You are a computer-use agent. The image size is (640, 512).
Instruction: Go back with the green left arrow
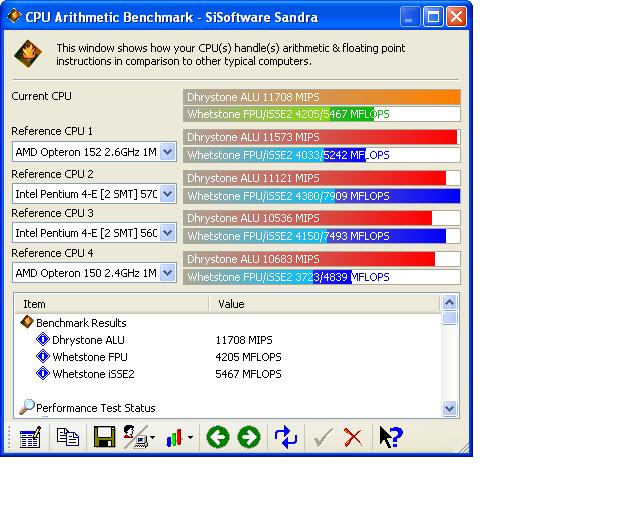(218, 437)
